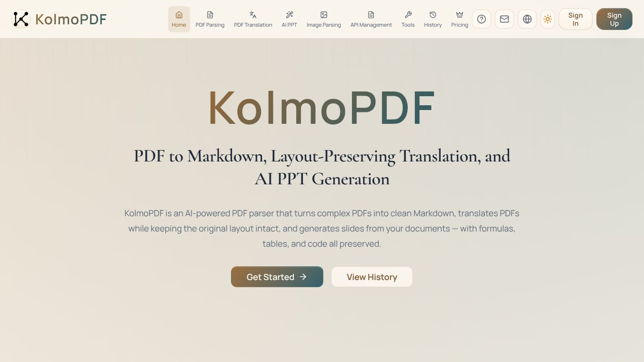644x362 pixels.
Task: View the Pricing page
Action: 460,19
